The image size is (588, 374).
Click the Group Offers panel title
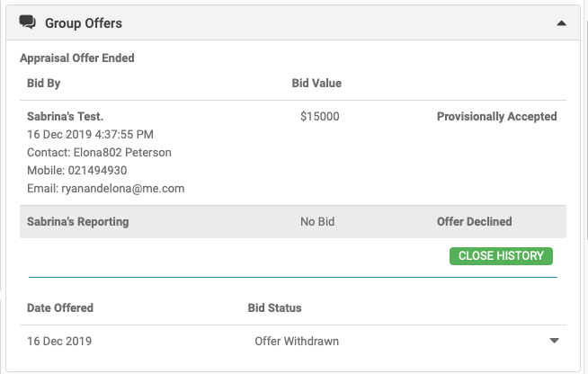pyautogui.click(x=84, y=23)
